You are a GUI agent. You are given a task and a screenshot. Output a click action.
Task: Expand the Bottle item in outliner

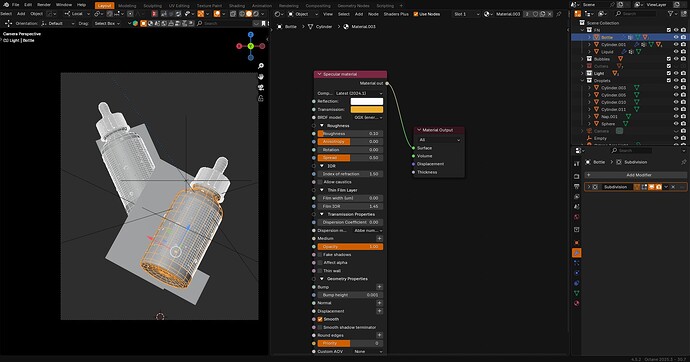coord(589,37)
